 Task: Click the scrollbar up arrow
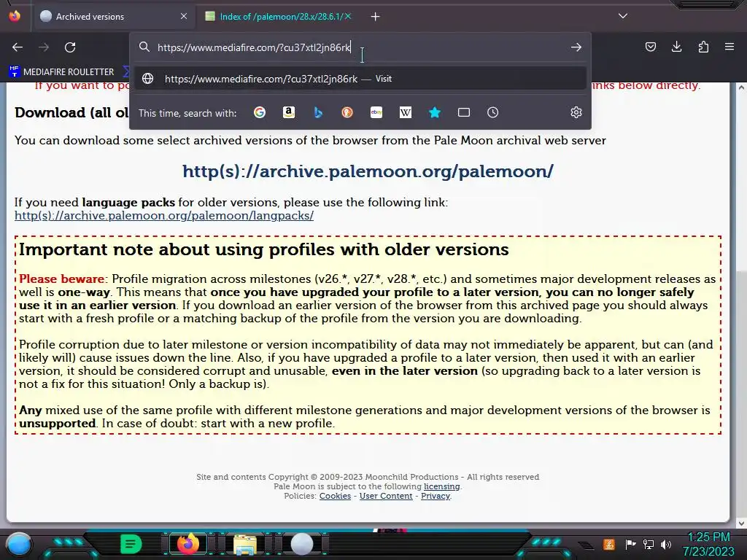[741, 87]
